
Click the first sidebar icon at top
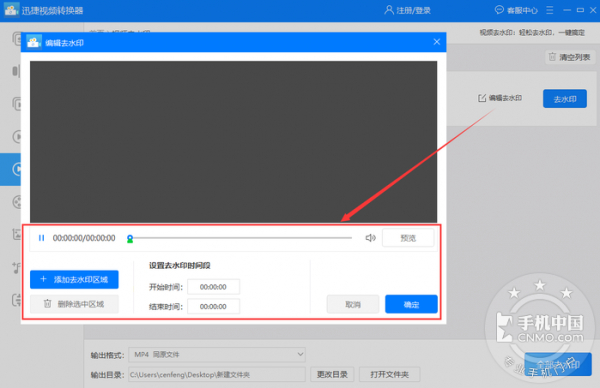(x=16, y=39)
